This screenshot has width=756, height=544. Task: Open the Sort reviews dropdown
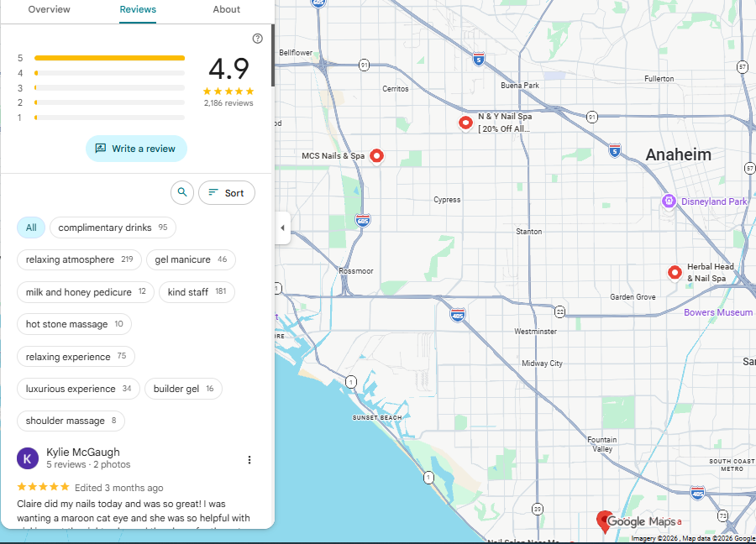pyautogui.click(x=226, y=192)
